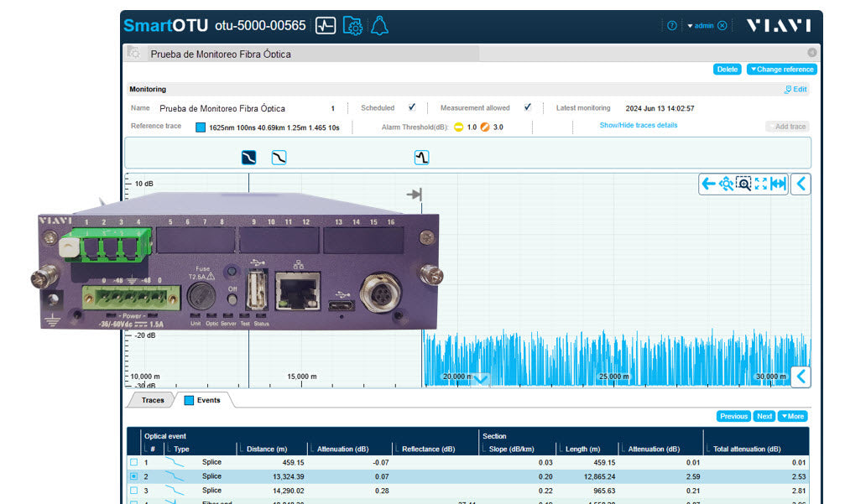Select the reflective event marker icon

(x=421, y=157)
